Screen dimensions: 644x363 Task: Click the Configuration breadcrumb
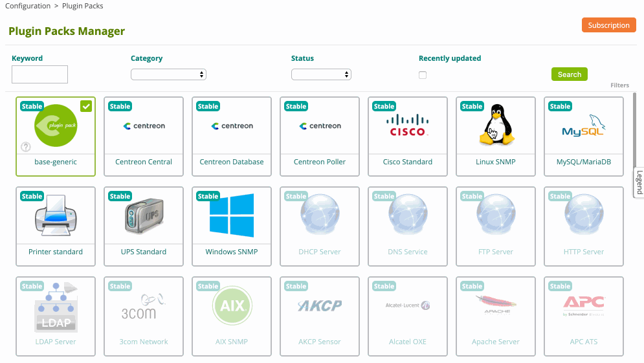tap(28, 6)
